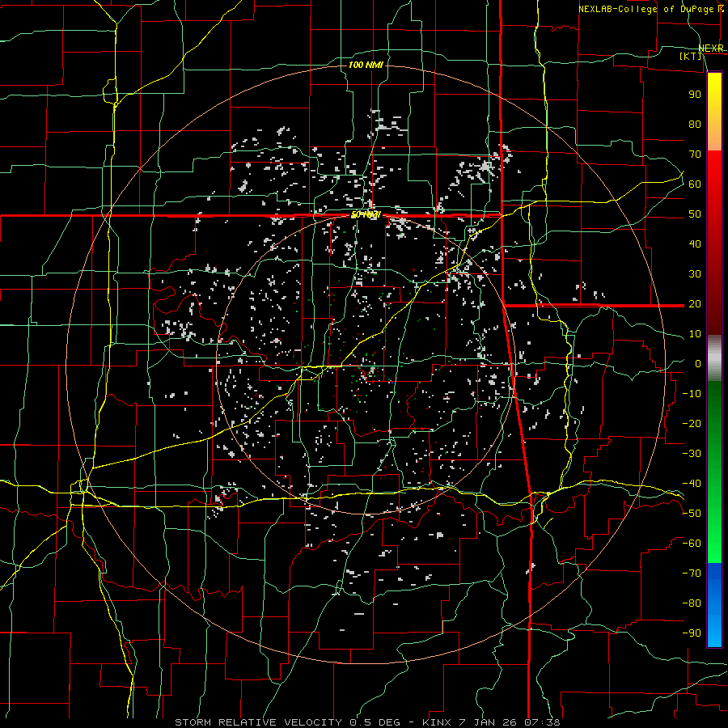The image size is (728, 728).
Task: Click the -20 value on velocity scale
Action: click(x=692, y=423)
